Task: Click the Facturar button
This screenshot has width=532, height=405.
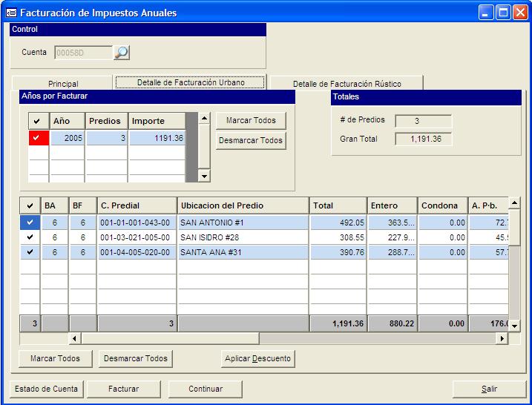Action: 123,389
